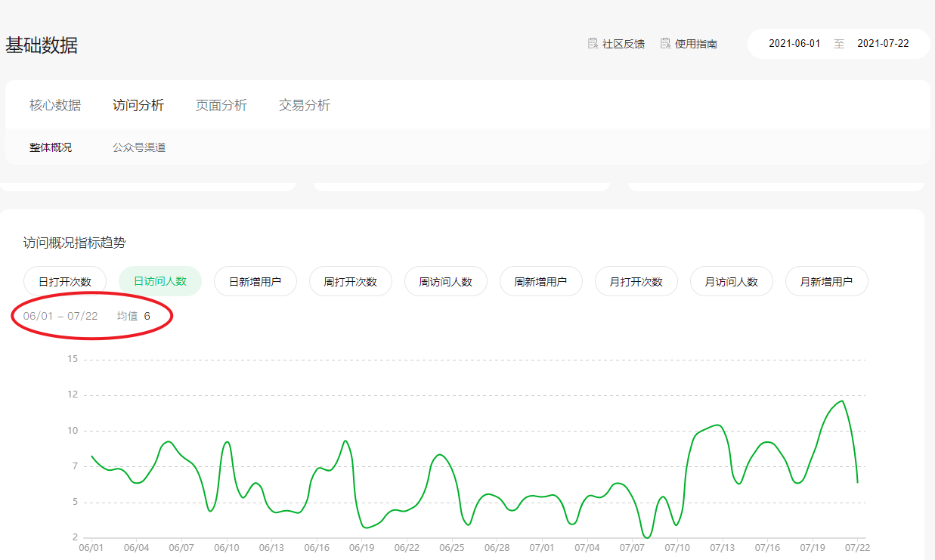Open the 使用指南 link

pyautogui.click(x=695, y=44)
